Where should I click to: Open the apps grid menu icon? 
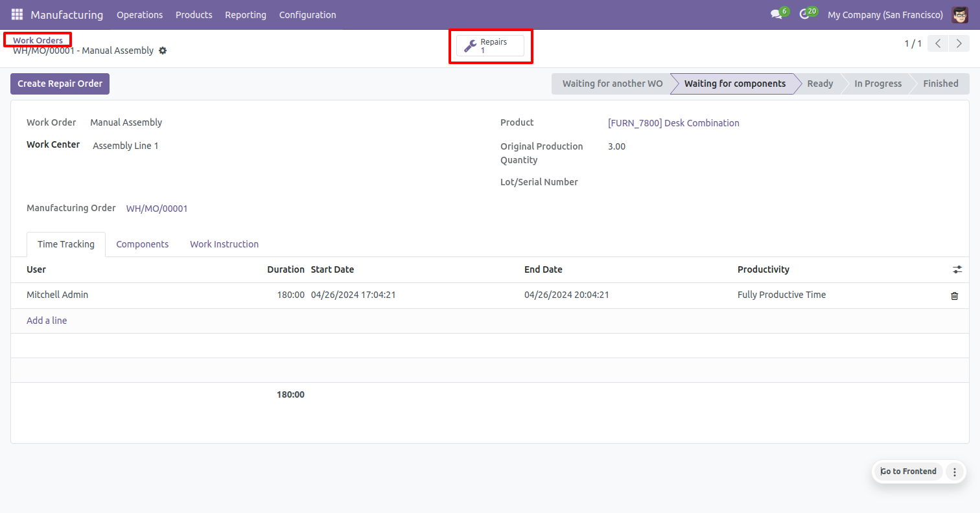click(x=17, y=14)
